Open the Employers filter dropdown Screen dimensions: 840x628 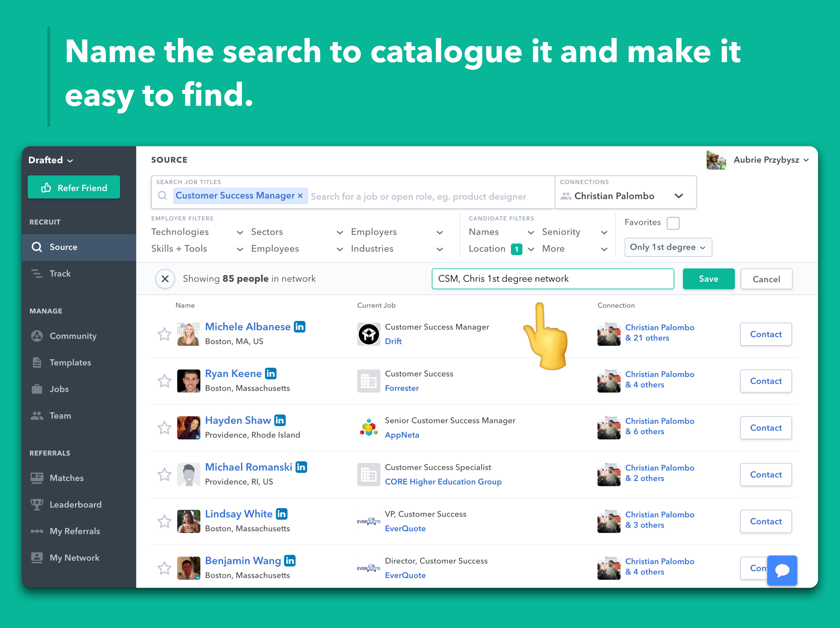397,232
